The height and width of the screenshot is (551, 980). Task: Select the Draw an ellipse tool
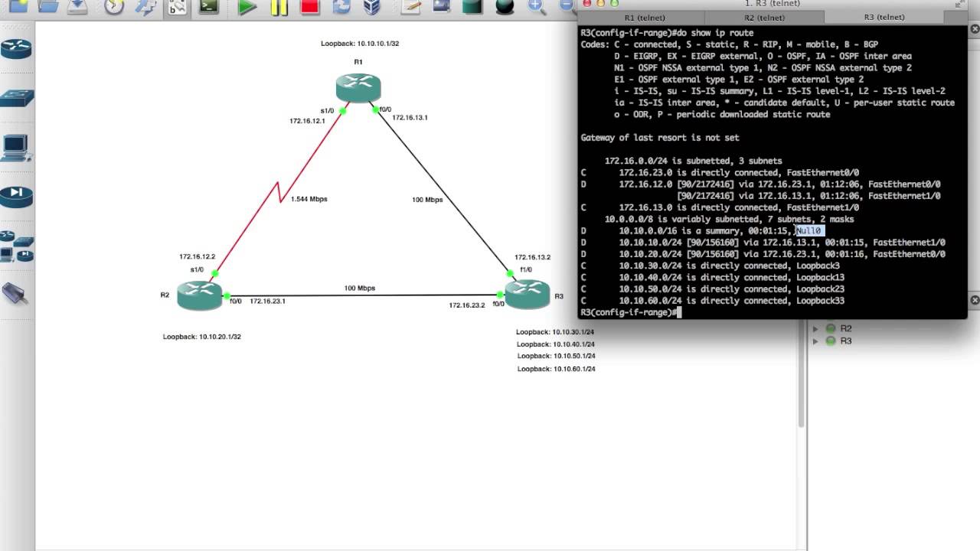pyautogui.click(x=505, y=6)
